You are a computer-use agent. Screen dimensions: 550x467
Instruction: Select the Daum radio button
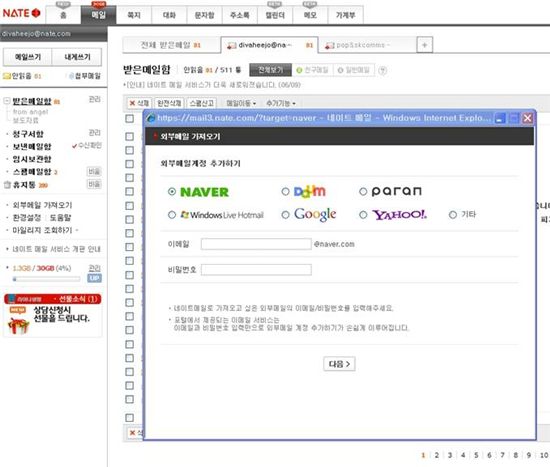pyautogui.click(x=286, y=191)
